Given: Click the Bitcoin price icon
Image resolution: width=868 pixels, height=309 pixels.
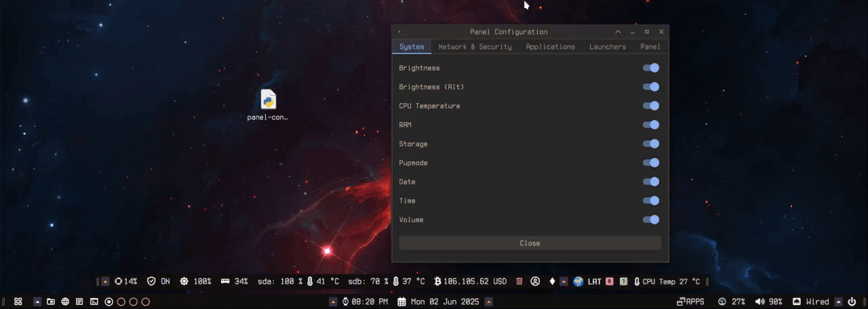Looking at the screenshot, I should pyautogui.click(x=437, y=281).
